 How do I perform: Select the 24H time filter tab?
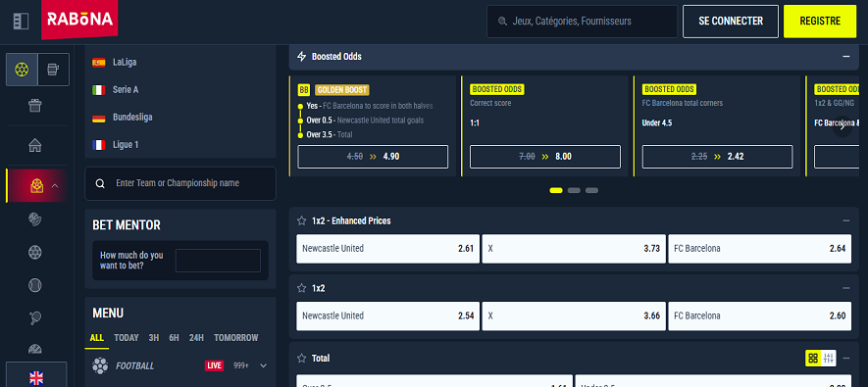196,338
